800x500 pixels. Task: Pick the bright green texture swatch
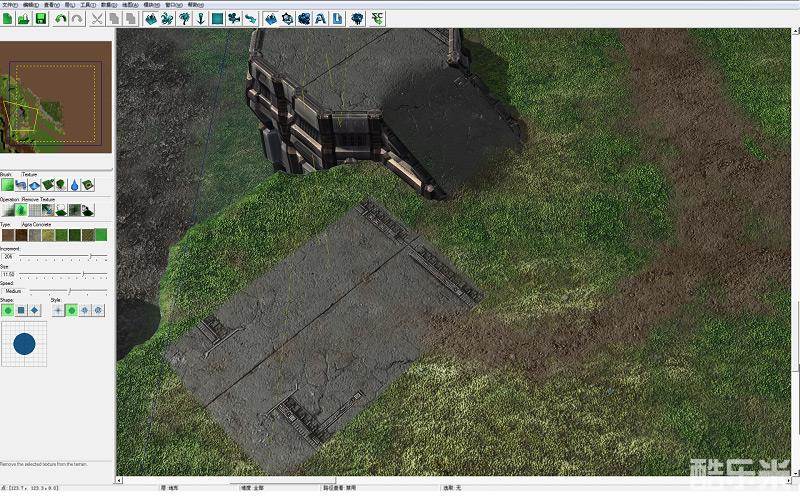click(x=100, y=235)
